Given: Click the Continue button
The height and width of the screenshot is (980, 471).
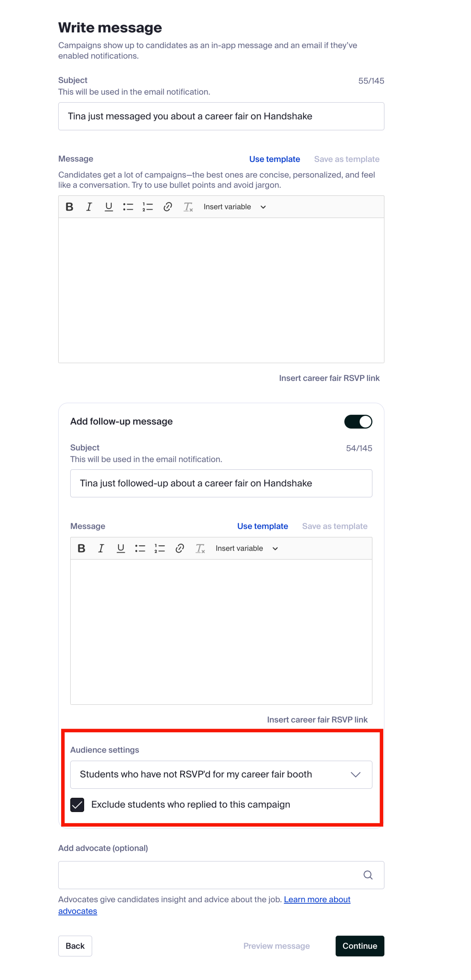Looking at the screenshot, I should point(359,946).
